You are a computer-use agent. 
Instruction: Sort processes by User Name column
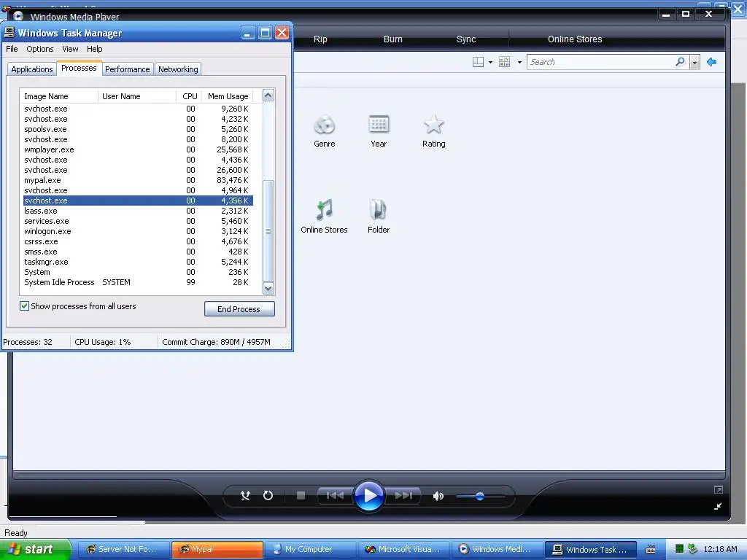pos(136,96)
